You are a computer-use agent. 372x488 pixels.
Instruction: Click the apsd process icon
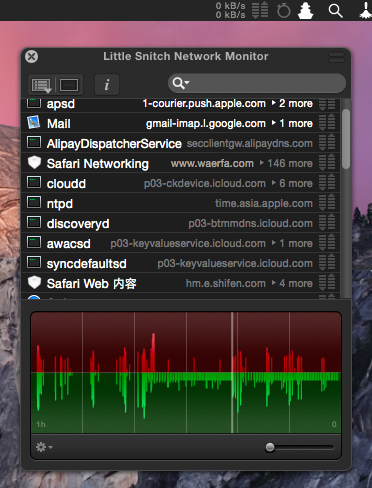point(34,103)
